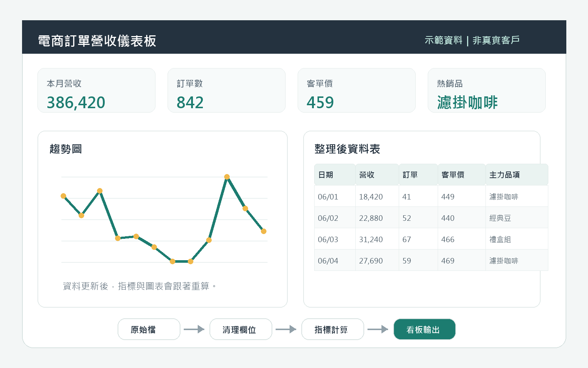
Task: Click the 電商訂單營收儀表板 header title
Action: (x=97, y=41)
